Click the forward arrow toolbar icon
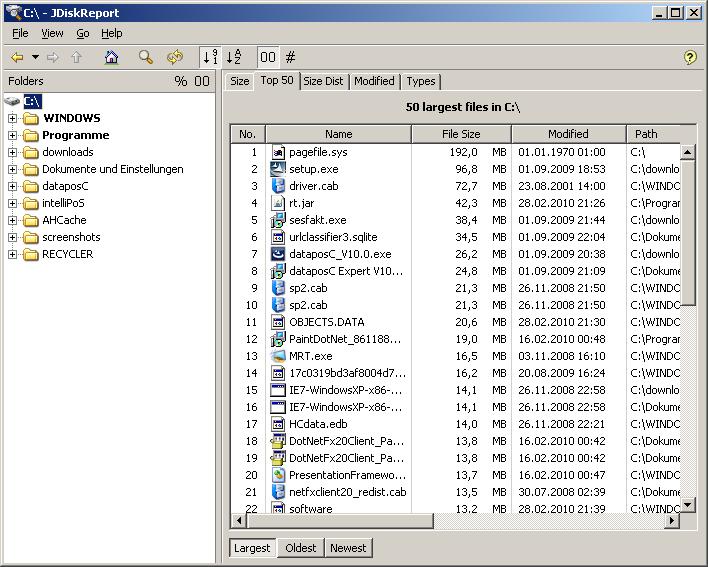The height and width of the screenshot is (567, 708). coord(53,57)
